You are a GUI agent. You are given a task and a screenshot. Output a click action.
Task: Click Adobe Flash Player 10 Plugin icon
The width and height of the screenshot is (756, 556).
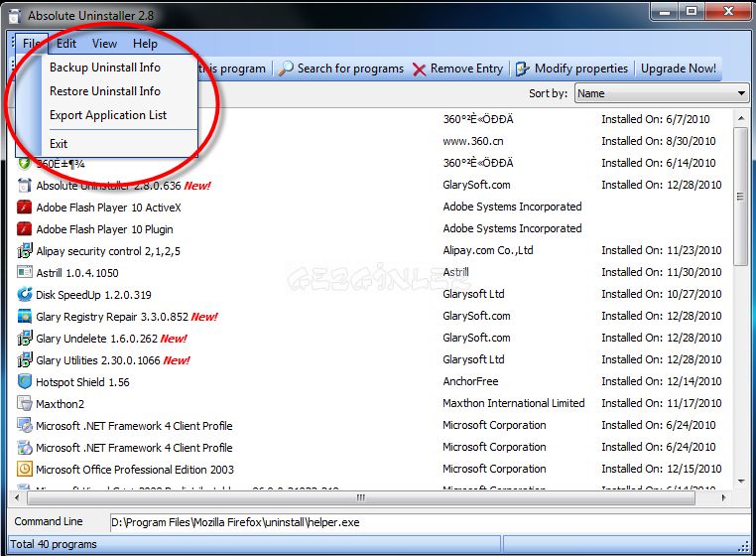(24, 229)
